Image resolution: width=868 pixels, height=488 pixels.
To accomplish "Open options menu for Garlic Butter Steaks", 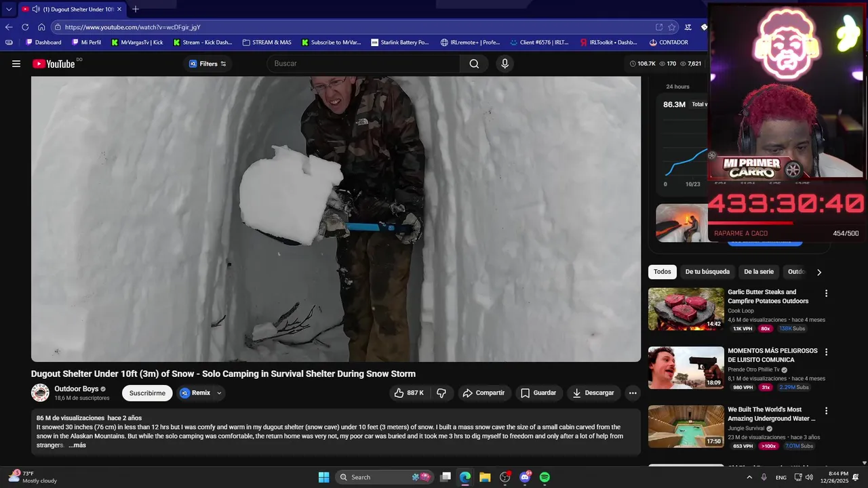I will point(826,293).
